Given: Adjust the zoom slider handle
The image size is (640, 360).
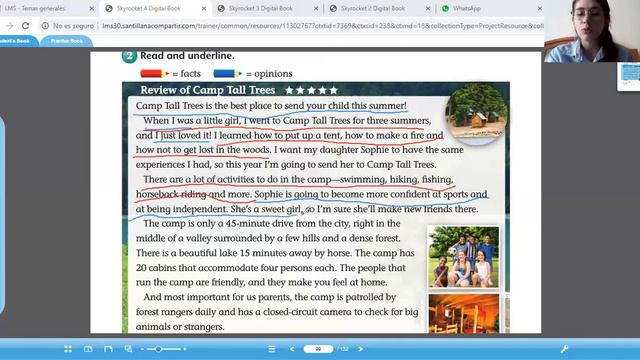Looking at the screenshot, I should click(x=158, y=349).
